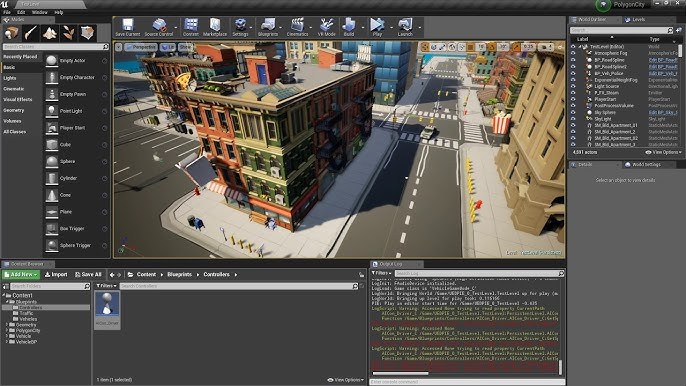Select Geometry Editing mode icon
The height and width of the screenshot is (386, 686).
87,33
